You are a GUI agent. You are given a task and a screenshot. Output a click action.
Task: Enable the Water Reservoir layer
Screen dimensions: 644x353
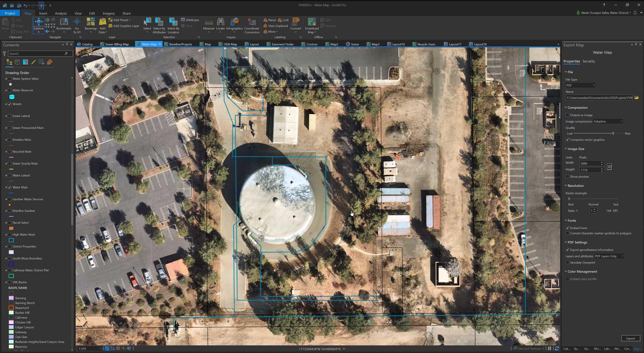[10, 90]
